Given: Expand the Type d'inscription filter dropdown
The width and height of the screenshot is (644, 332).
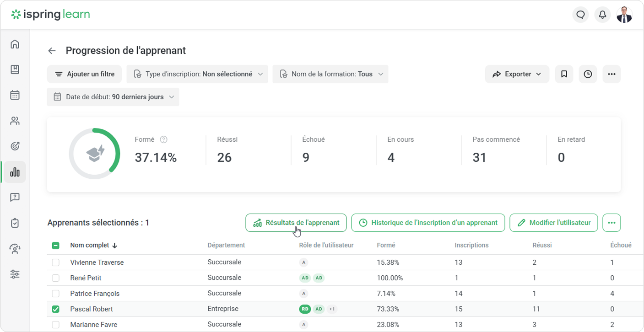Looking at the screenshot, I should tap(197, 74).
